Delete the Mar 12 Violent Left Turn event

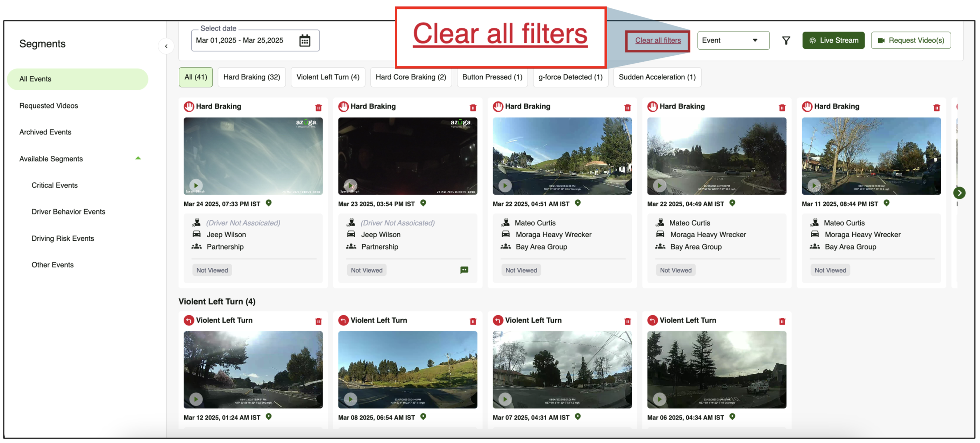(x=318, y=321)
